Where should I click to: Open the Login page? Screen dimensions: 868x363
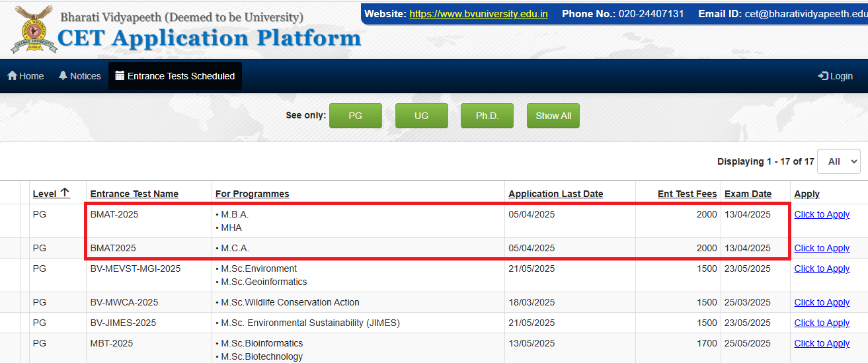point(836,76)
